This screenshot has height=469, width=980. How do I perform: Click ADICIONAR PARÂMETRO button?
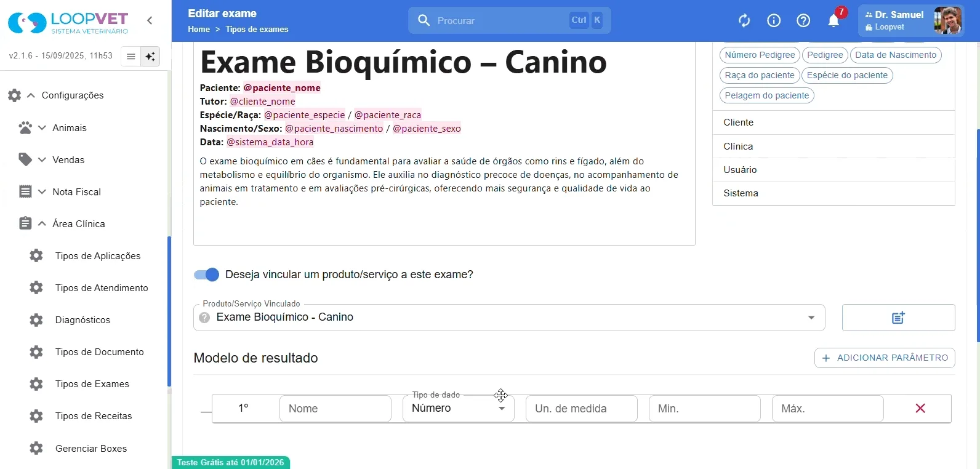[885, 358]
